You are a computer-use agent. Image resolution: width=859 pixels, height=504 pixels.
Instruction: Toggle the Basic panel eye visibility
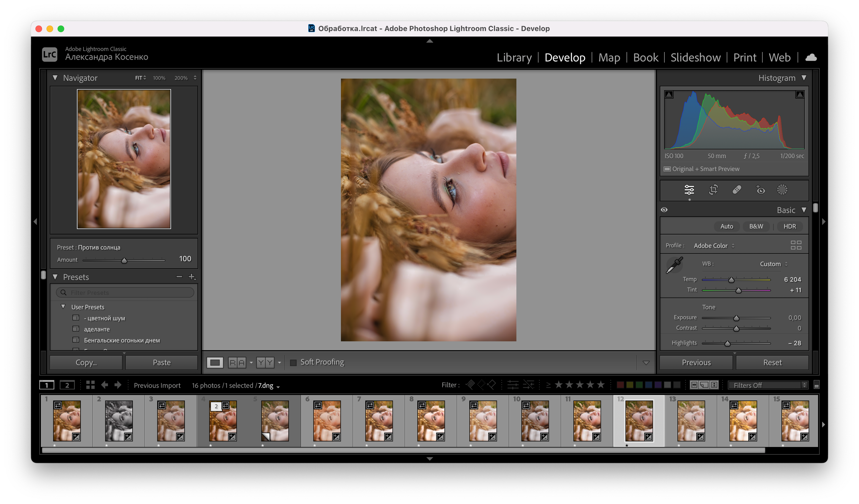[664, 210]
